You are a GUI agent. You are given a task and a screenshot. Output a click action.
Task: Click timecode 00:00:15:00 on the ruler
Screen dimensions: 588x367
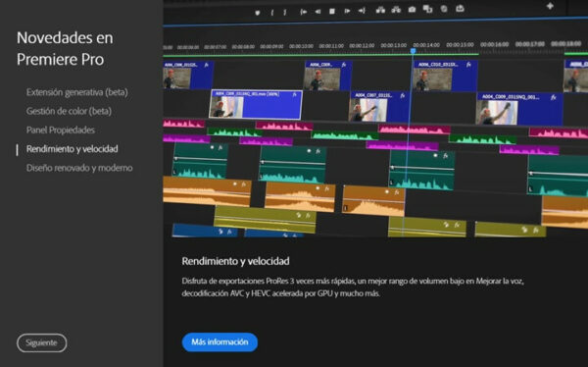point(461,44)
